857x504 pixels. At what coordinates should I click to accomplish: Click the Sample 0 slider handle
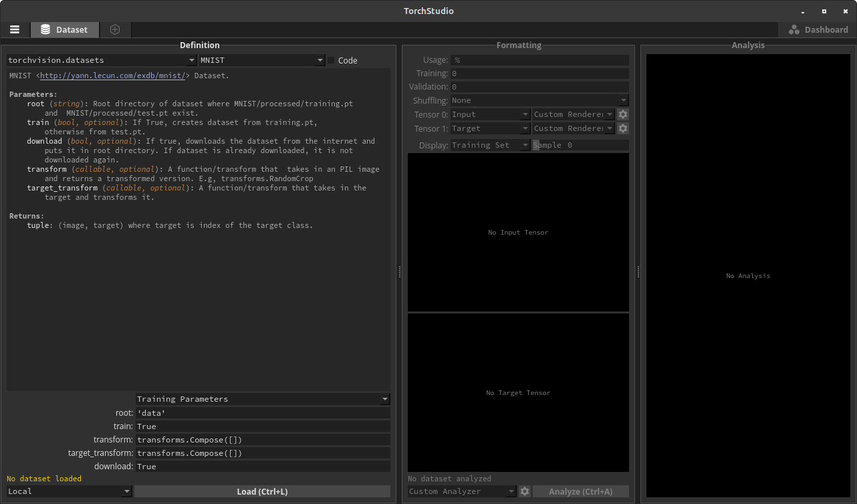click(x=535, y=144)
